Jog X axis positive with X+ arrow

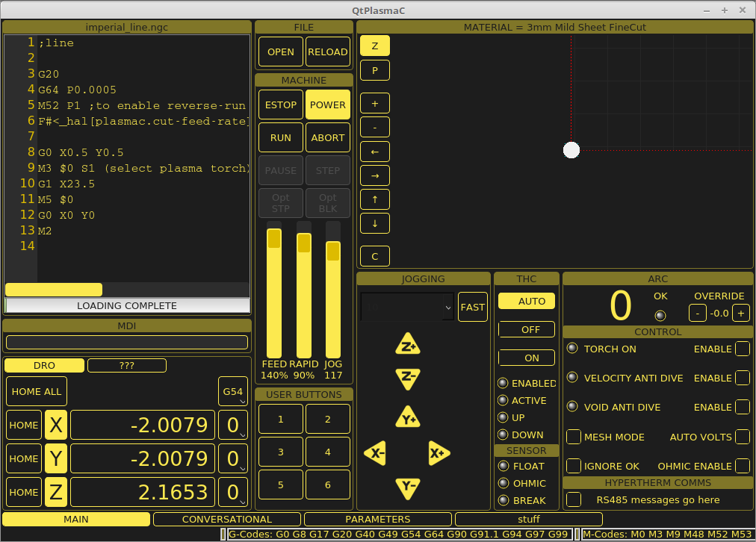pyautogui.click(x=439, y=453)
